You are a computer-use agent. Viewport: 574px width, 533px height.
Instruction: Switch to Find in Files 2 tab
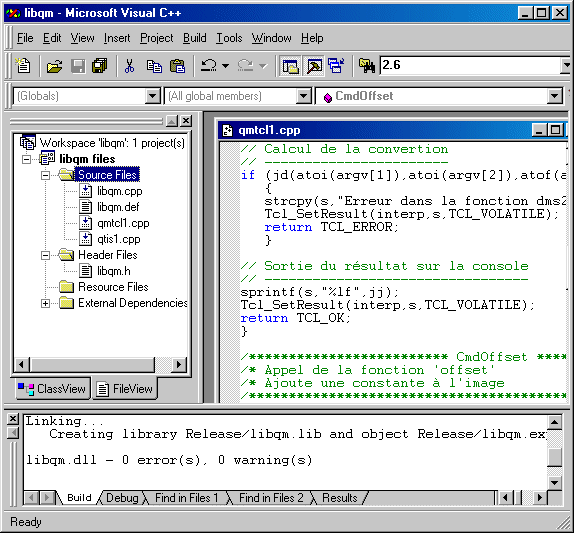(x=271, y=498)
